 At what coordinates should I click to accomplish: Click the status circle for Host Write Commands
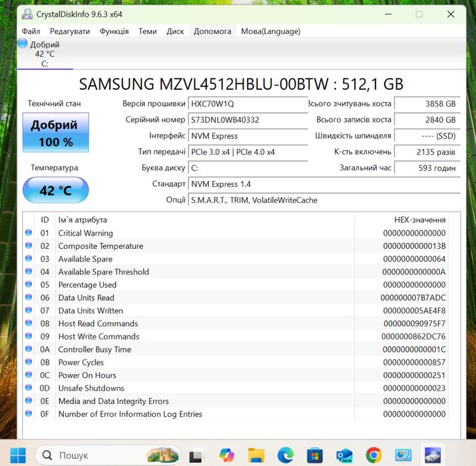tap(29, 336)
